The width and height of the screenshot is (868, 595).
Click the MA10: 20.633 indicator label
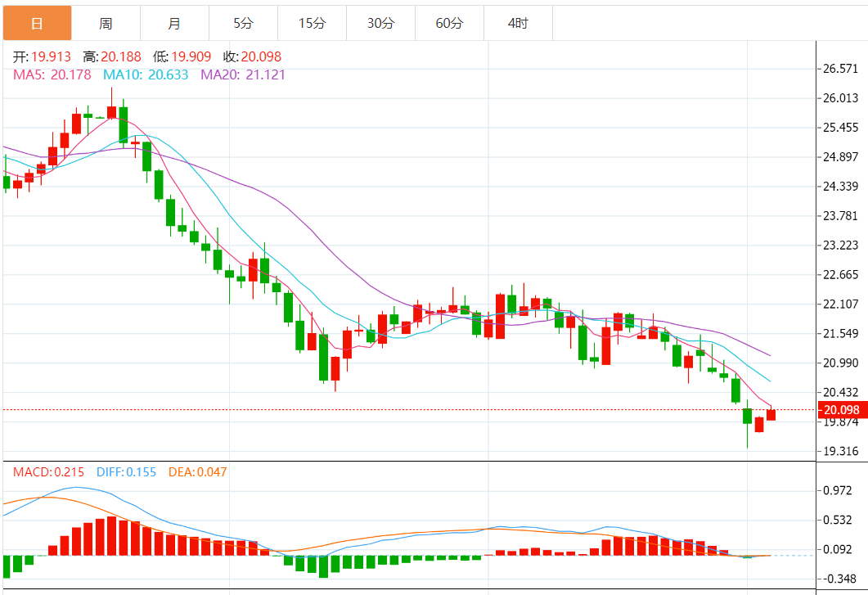(146, 74)
